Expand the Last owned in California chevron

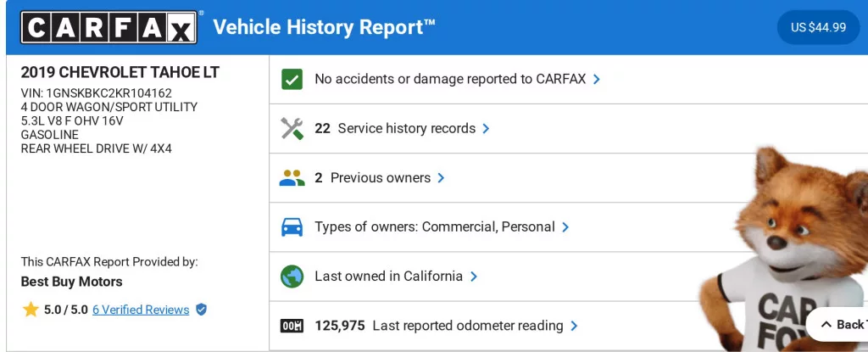click(x=474, y=277)
